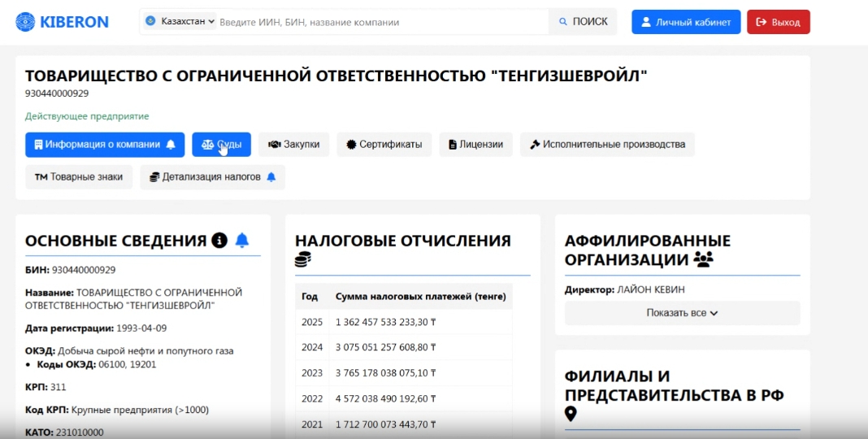Image resolution: width=868 pixels, height=439 pixels.
Task: Click the 2024 tax amount 3 075 051 257 608,80
Action: click(386, 348)
